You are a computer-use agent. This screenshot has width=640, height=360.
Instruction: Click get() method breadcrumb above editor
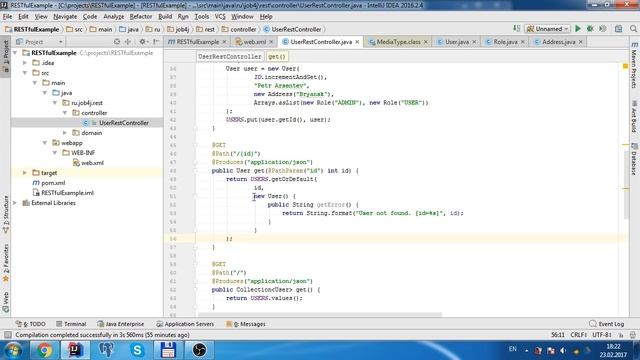click(x=277, y=57)
